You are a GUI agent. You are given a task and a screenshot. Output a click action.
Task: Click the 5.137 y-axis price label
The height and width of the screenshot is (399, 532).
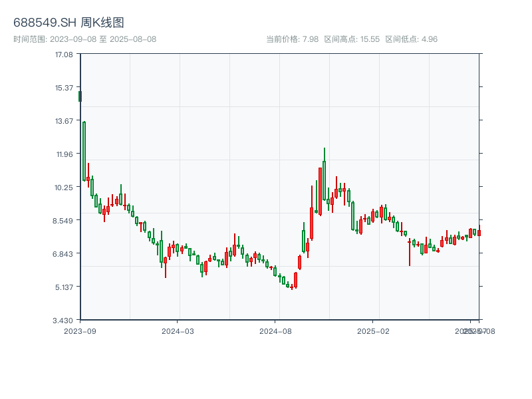64,287
